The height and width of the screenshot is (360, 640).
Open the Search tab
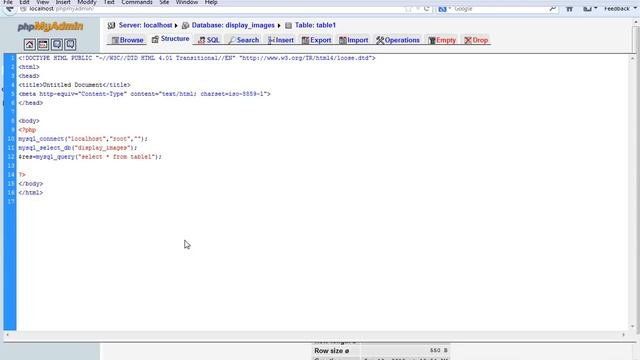244,40
